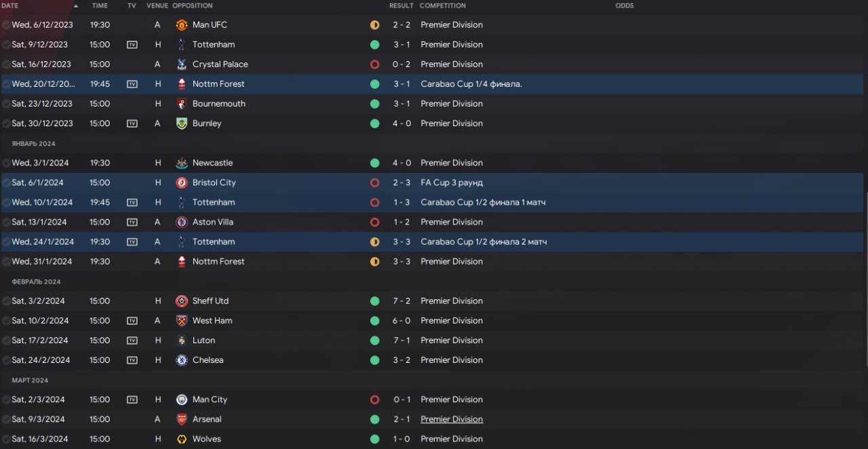Click the red loss indicator for Man City match
This screenshot has height=449, width=868.
pyautogui.click(x=374, y=399)
